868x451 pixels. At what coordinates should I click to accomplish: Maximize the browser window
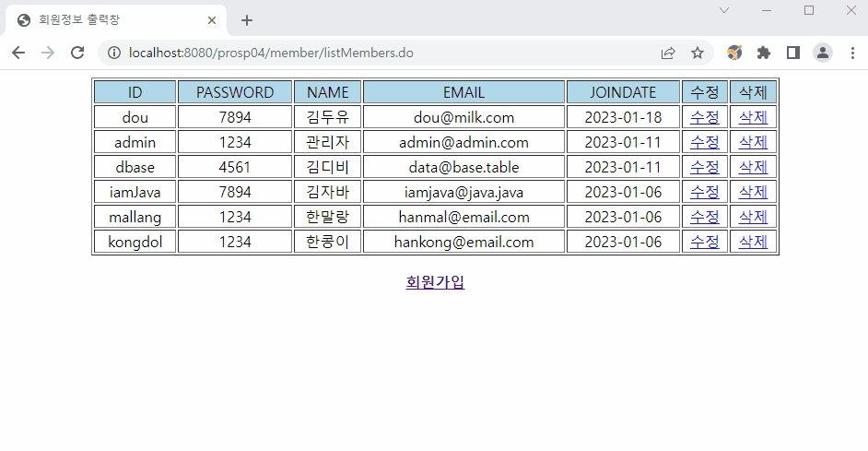click(x=809, y=10)
